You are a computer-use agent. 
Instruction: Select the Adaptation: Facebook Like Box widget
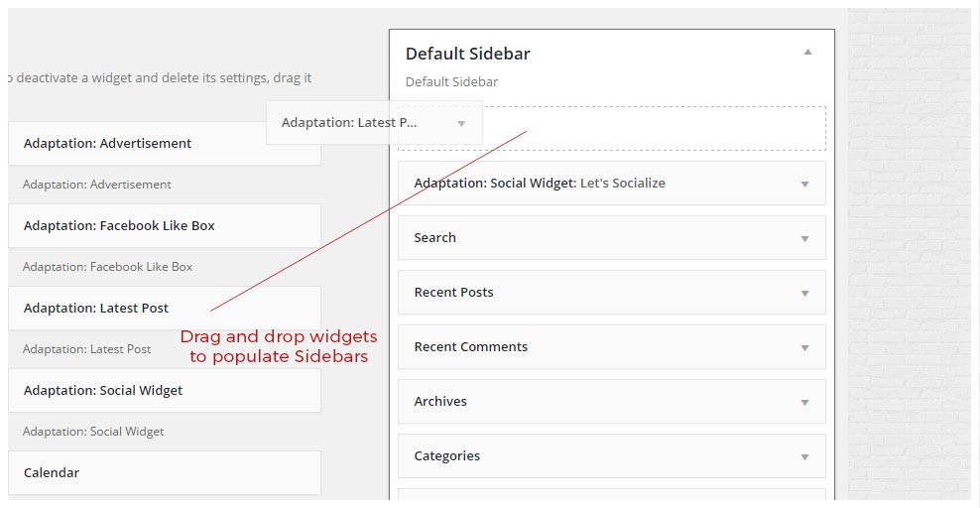tap(119, 225)
